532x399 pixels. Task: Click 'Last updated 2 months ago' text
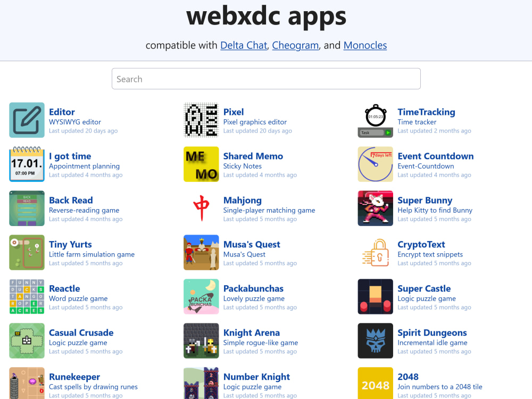coord(434,131)
